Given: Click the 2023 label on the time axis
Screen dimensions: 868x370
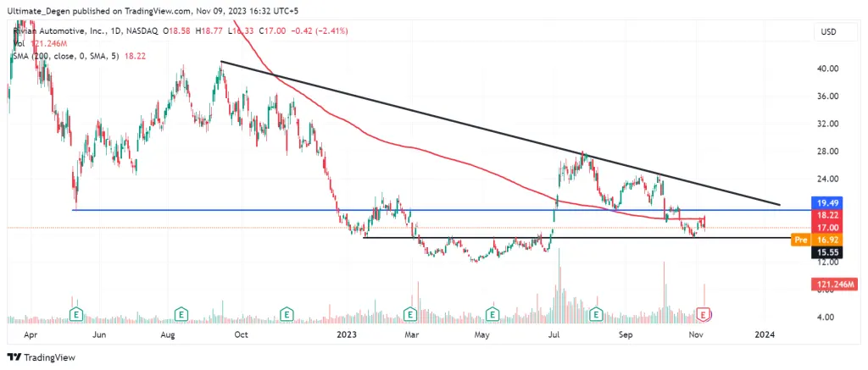Looking at the screenshot, I should [x=347, y=334].
